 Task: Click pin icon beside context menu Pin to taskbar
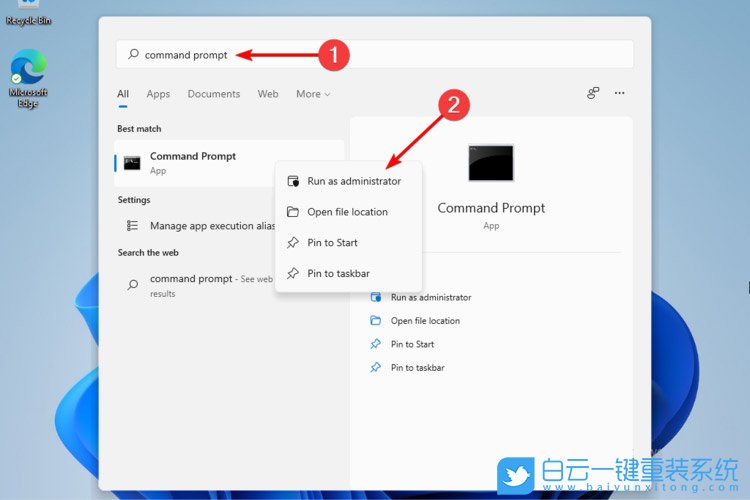[293, 273]
